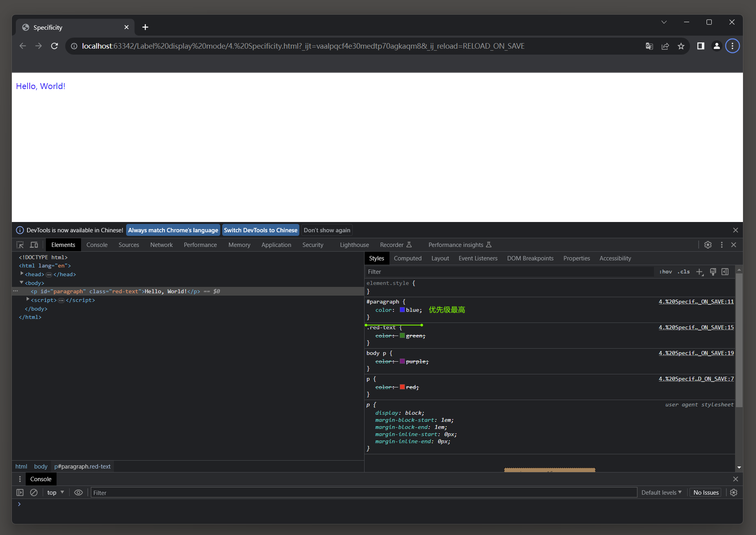Toggle computed styles sidebar icon

[725, 272]
